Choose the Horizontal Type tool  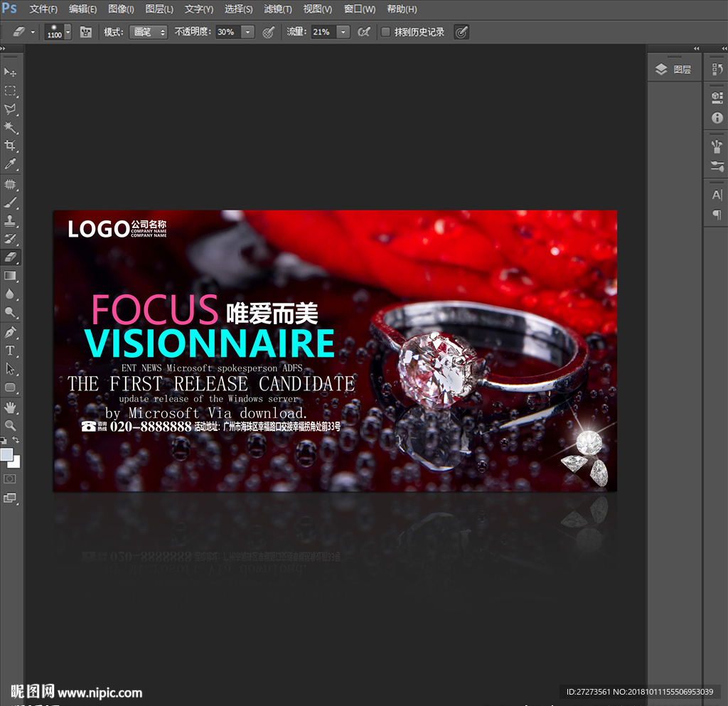[x=10, y=351]
